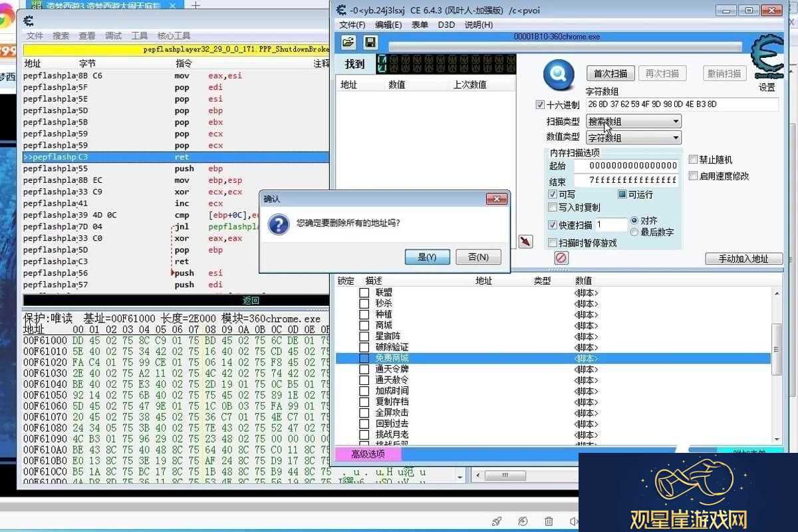Enable the 启用速度修改 speedhack checkbox
Image resolution: width=798 pixels, height=532 pixels.
(x=693, y=176)
